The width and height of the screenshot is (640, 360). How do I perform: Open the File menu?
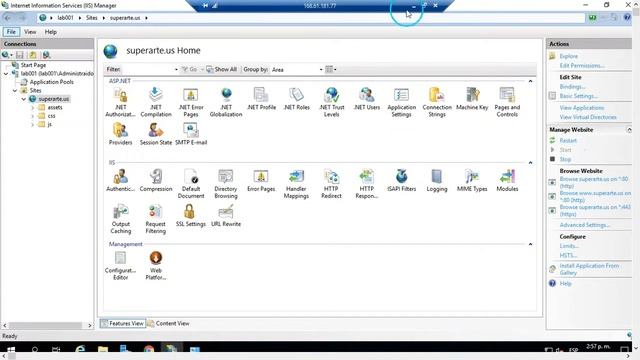click(11, 32)
